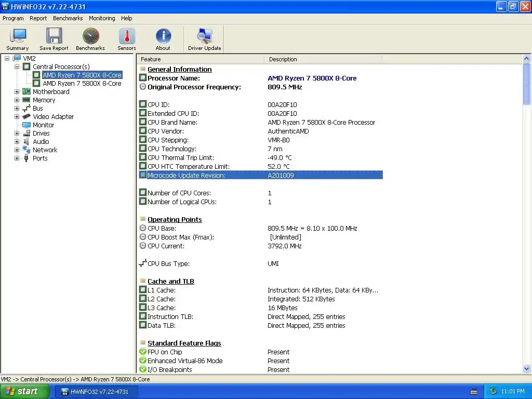Click the FPU on Chip green check icon
Image resolution: width=532 pixels, height=399 pixels.
tap(143, 352)
